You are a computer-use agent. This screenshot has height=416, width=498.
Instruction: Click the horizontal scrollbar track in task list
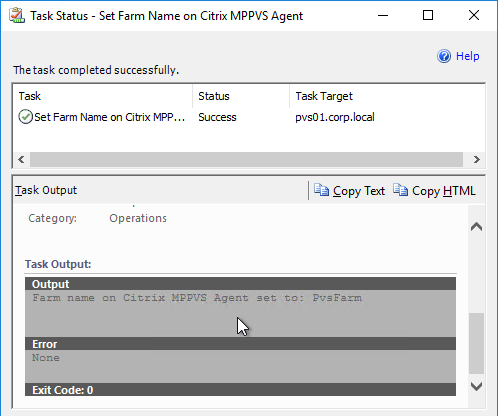[x=246, y=159]
